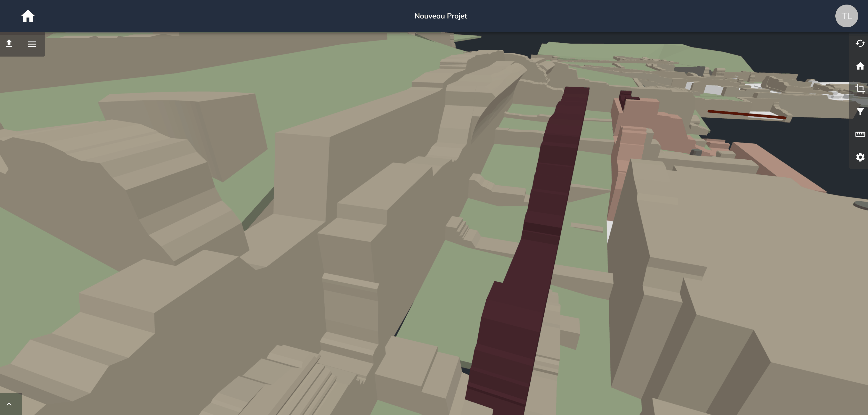Select the ruler measurement tool
This screenshot has width=868, height=415.
[x=860, y=134]
